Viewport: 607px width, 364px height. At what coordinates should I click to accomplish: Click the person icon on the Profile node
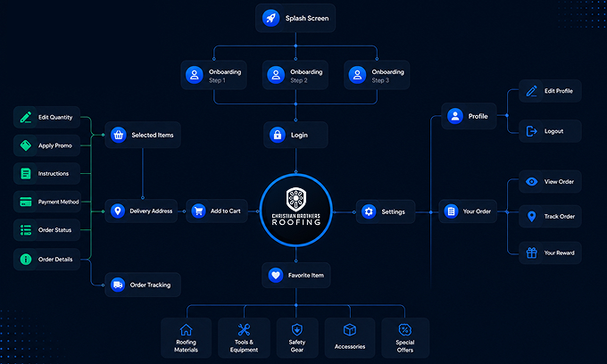click(x=455, y=116)
